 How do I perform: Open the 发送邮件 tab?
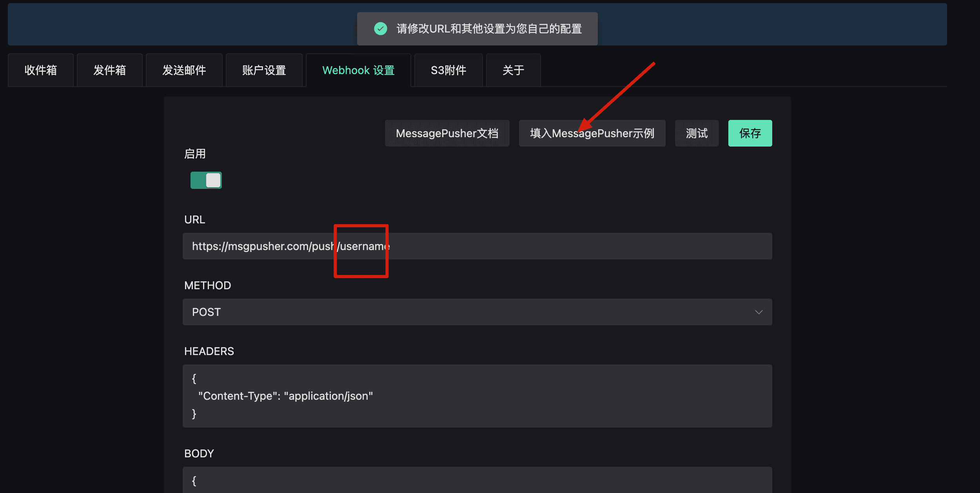184,70
